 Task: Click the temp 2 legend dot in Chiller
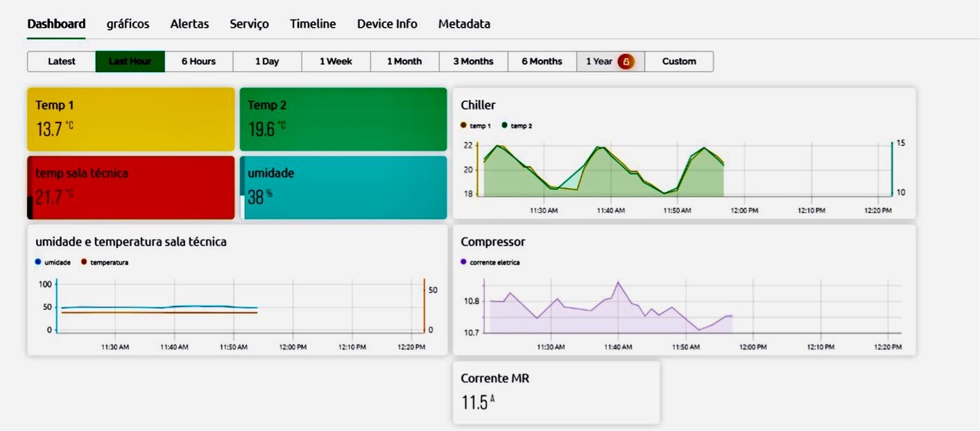pyautogui.click(x=505, y=125)
